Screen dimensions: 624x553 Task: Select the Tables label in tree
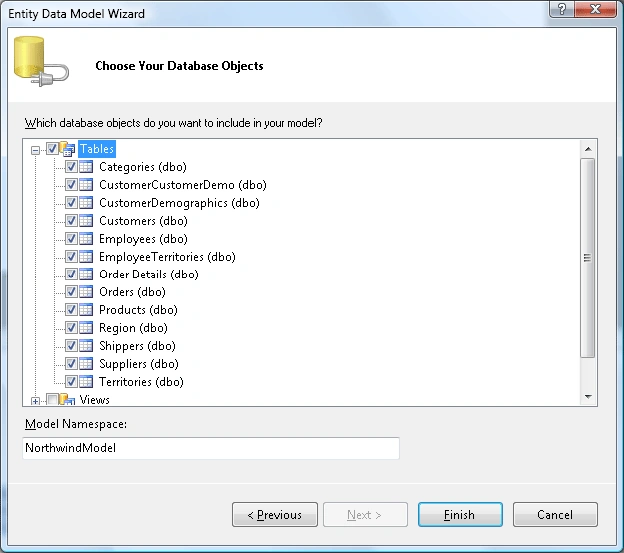97,149
